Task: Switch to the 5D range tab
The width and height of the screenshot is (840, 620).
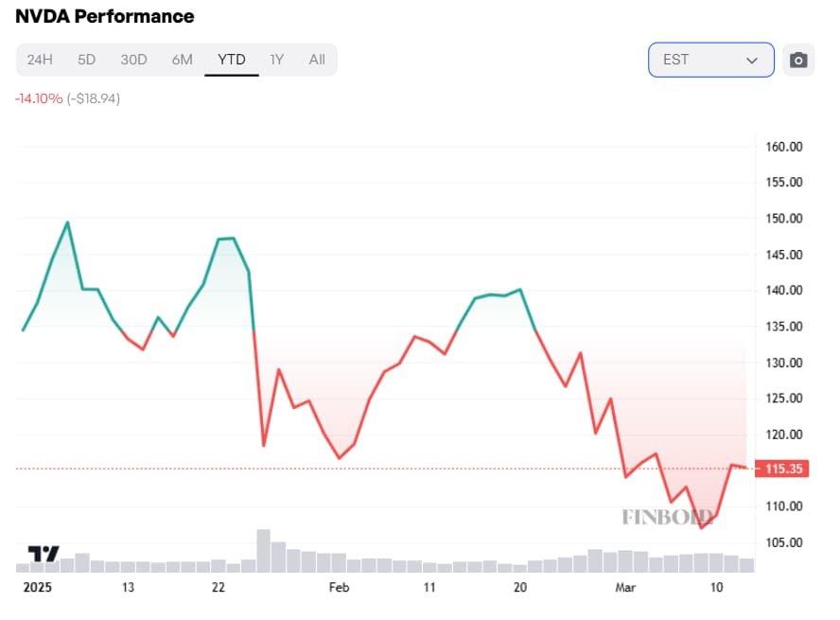Action: click(86, 60)
